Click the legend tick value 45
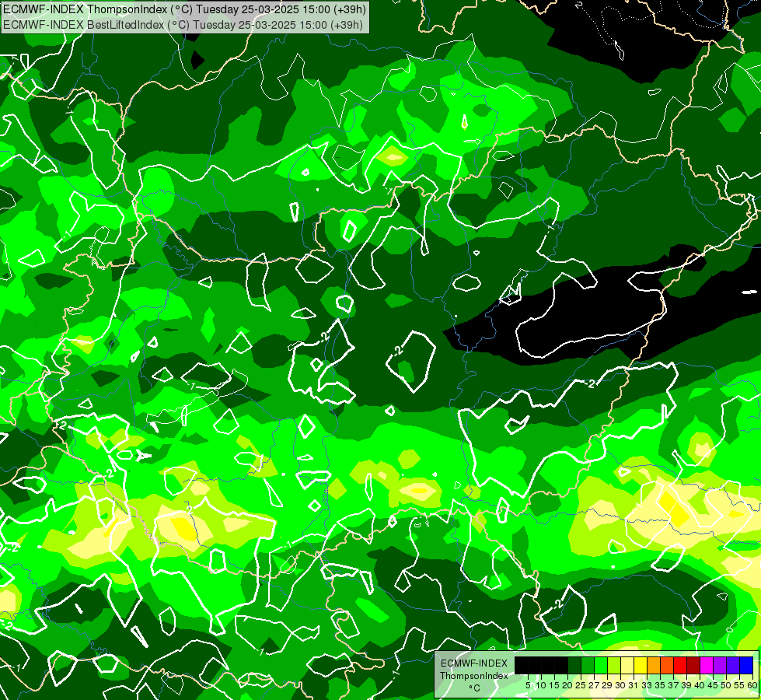The width and height of the screenshot is (761, 700). tap(713, 685)
